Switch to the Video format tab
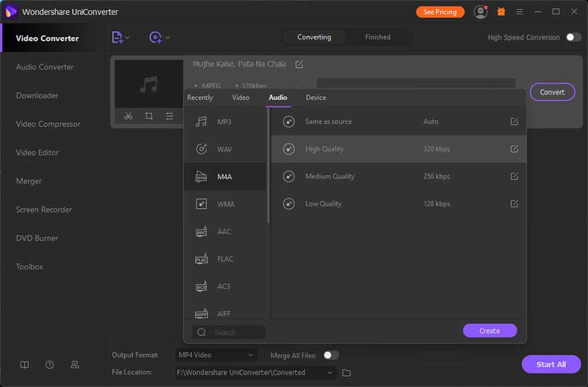 (241, 97)
